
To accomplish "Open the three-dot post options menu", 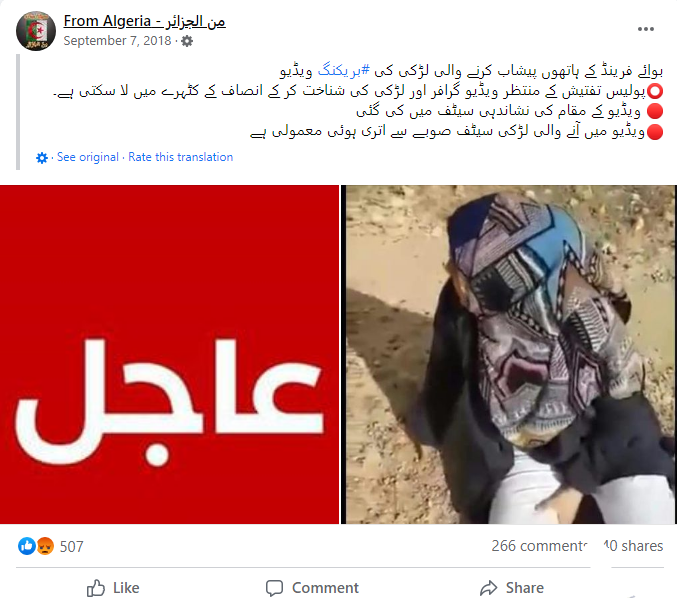I will (645, 29).
